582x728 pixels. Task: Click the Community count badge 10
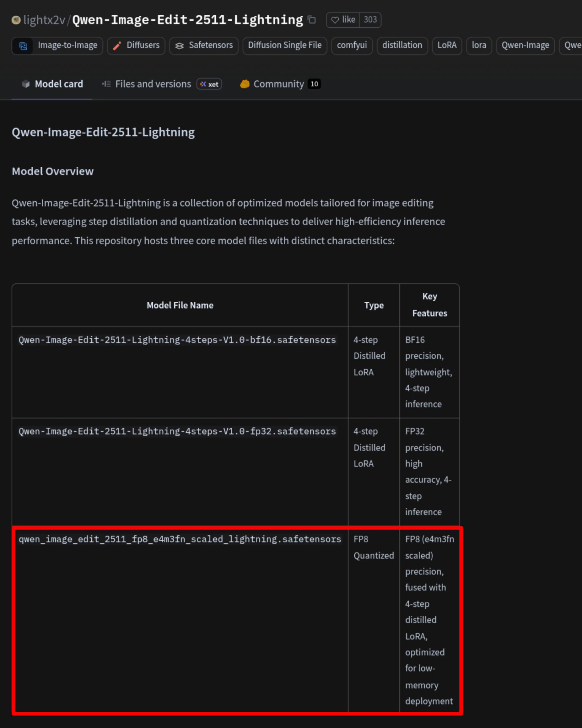314,84
